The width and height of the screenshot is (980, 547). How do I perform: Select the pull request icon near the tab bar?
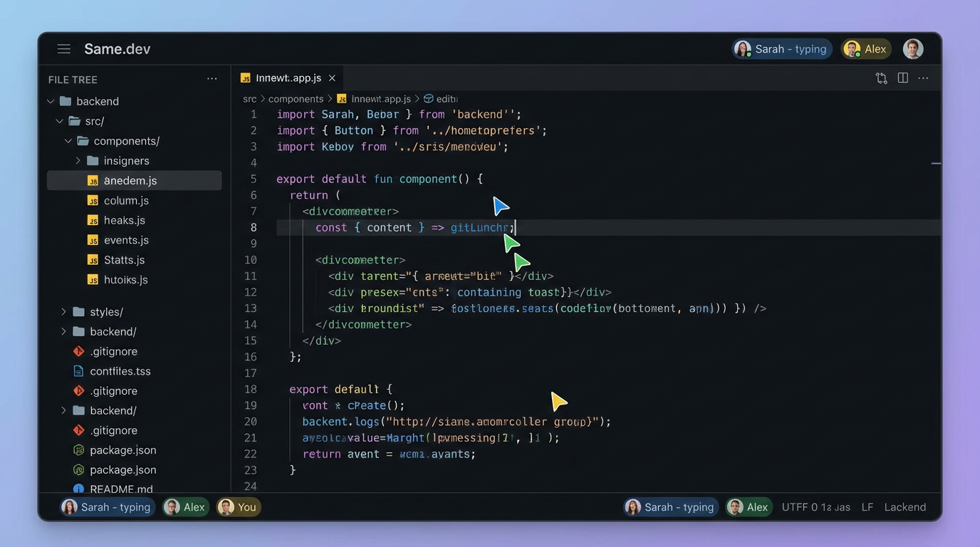coord(881,78)
